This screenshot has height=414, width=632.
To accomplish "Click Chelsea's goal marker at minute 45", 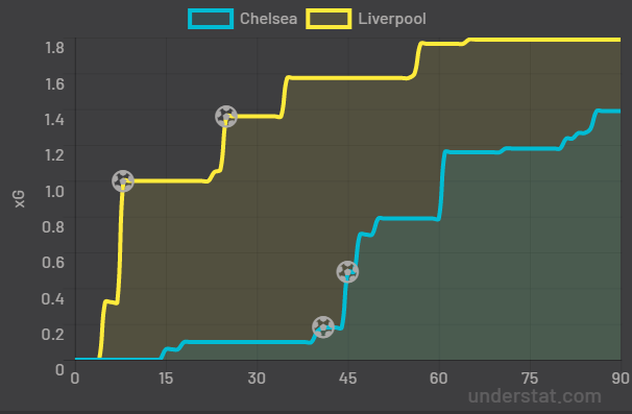I will 347,271.
